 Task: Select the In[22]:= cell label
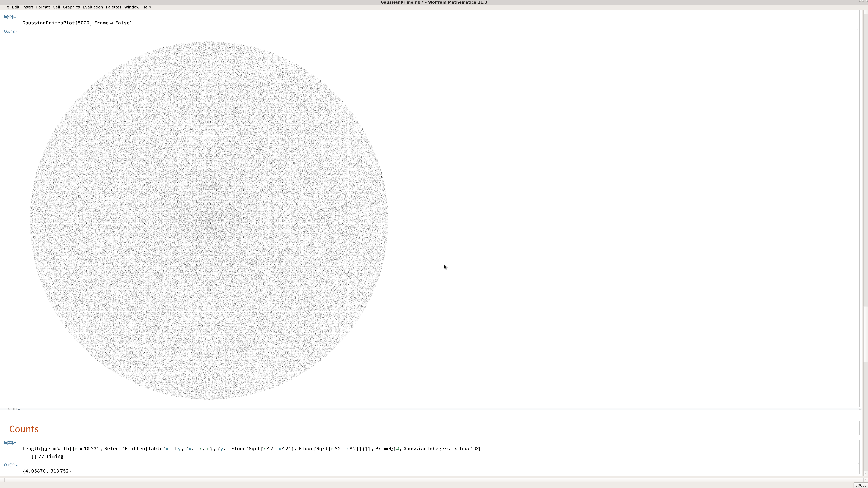[10, 443]
